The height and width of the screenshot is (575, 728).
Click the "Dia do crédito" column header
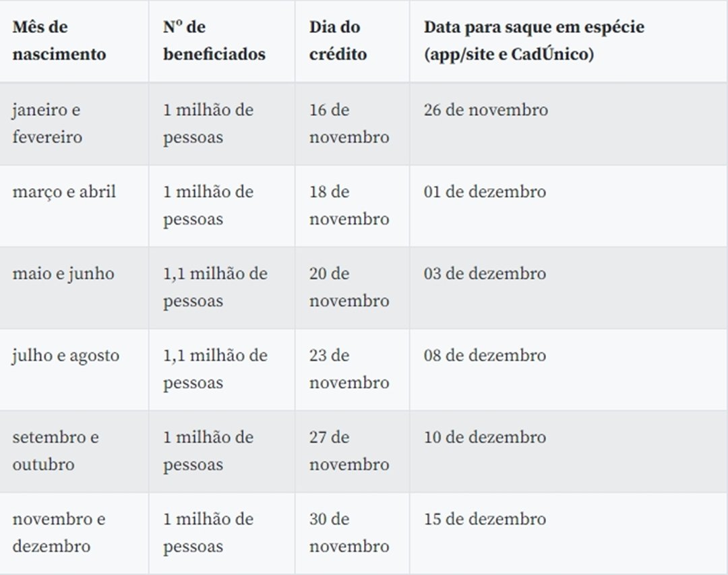pyautogui.click(x=338, y=40)
